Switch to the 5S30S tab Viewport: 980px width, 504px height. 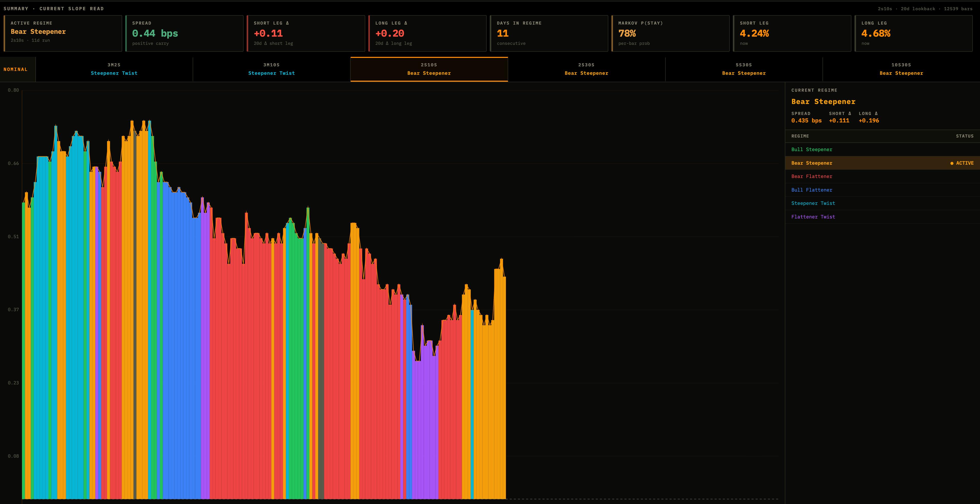click(x=744, y=69)
